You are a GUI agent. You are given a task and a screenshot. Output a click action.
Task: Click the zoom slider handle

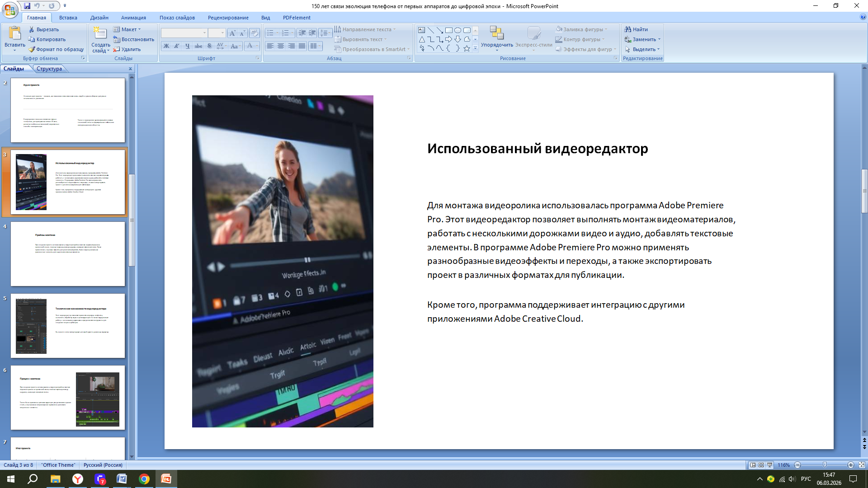(x=825, y=465)
